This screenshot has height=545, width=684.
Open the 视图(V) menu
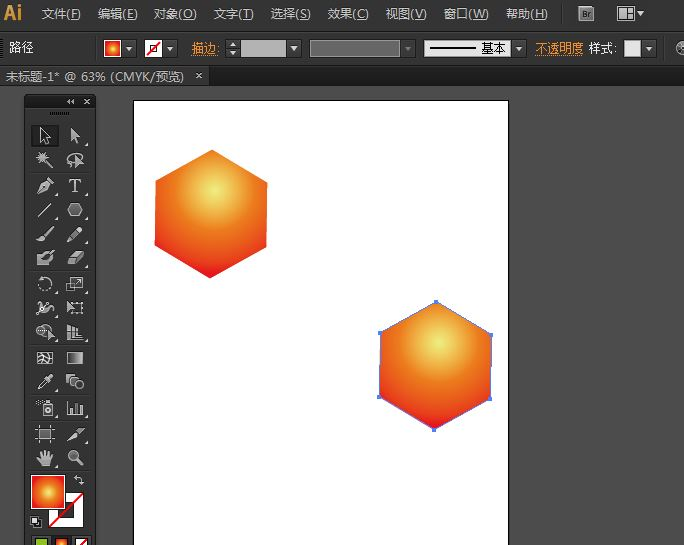(x=406, y=14)
